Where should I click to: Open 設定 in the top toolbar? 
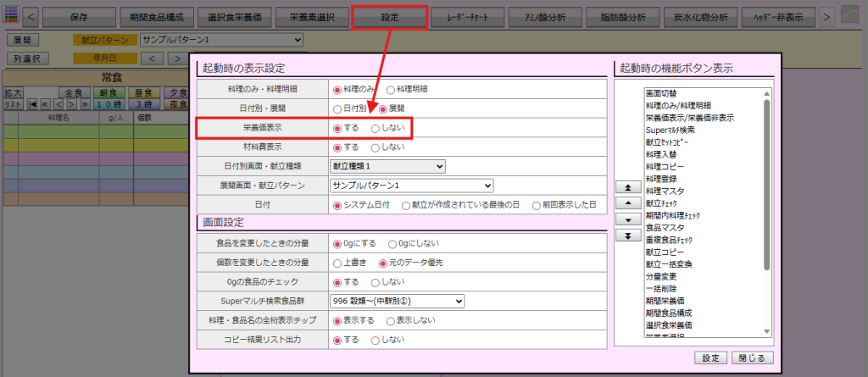point(388,17)
